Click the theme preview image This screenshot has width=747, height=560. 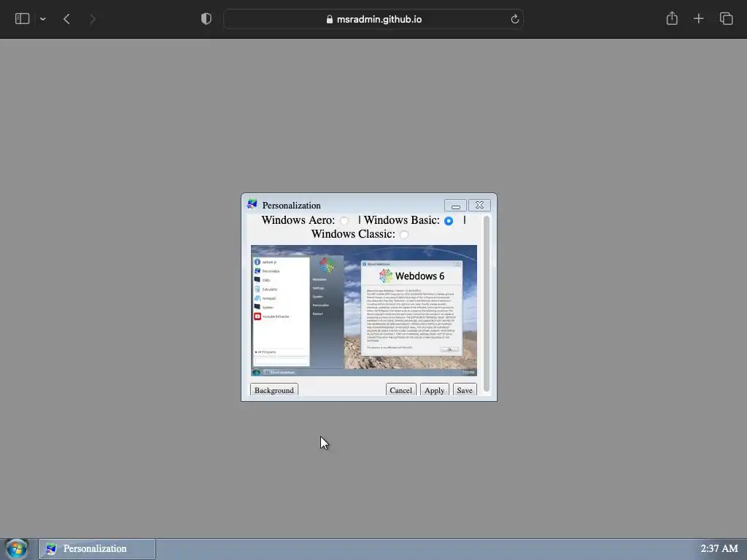pos(364,311)
